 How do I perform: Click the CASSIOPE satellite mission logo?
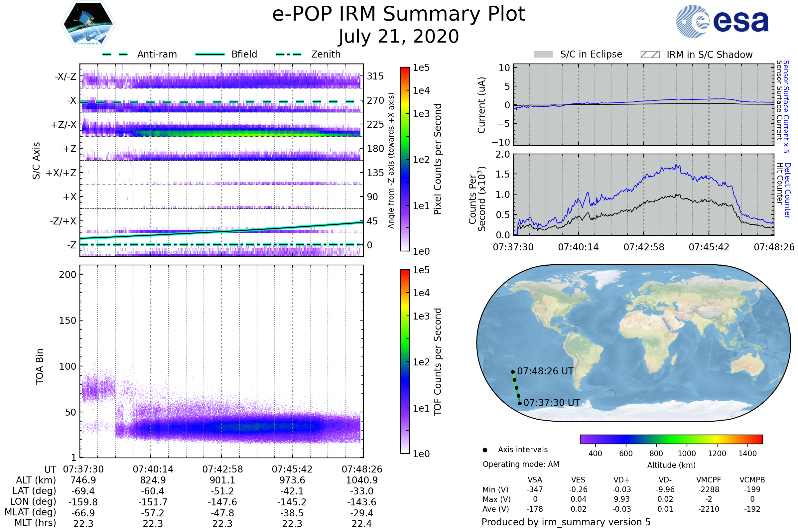pos(88,24)
